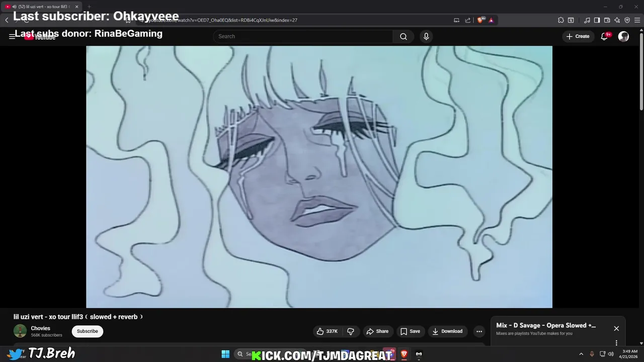This screenshot has width=644, height=362.
Task: Click the magnifier search button
Action: [x=404, y=36]
